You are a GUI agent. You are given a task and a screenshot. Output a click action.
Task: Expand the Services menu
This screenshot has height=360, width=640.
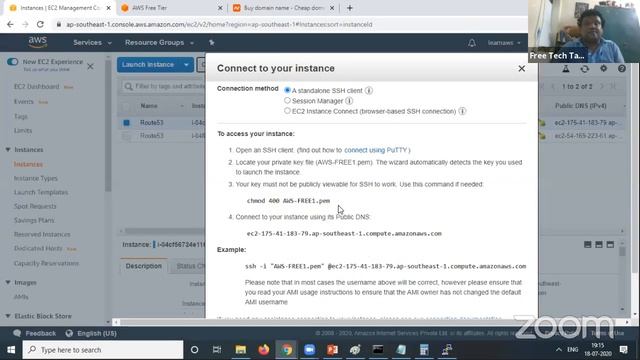point(92,42)
